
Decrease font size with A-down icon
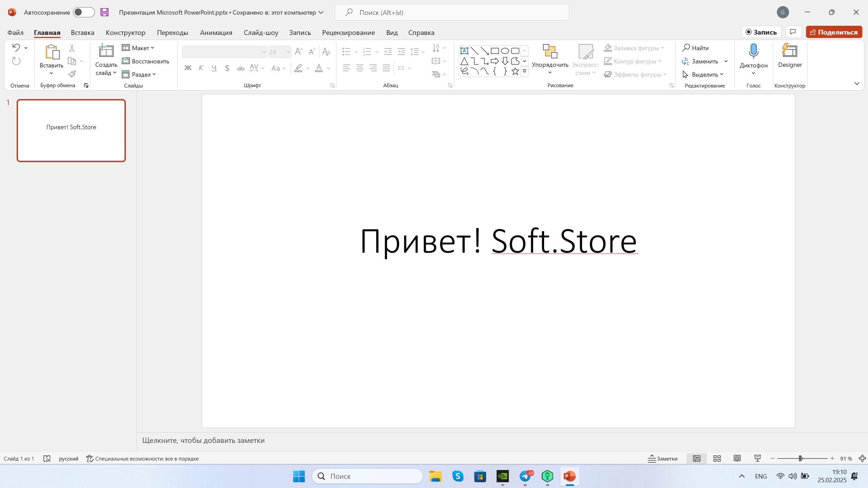coord(312,52)
